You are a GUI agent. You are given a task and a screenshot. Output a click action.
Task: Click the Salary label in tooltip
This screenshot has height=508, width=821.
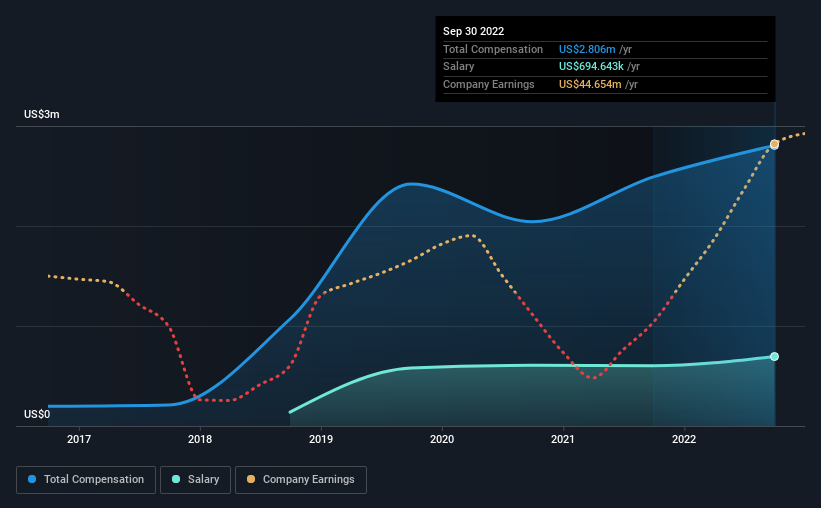[x=459, y=67]
